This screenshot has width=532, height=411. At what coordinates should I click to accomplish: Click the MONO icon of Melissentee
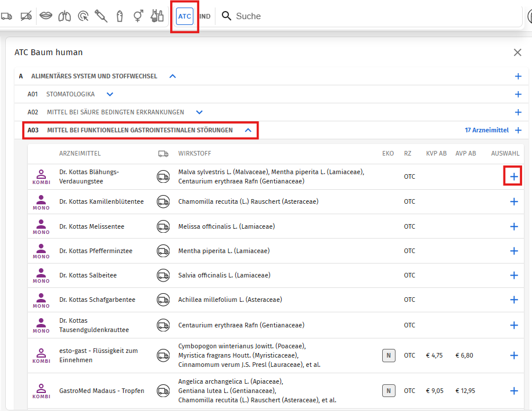pos(41,227)
